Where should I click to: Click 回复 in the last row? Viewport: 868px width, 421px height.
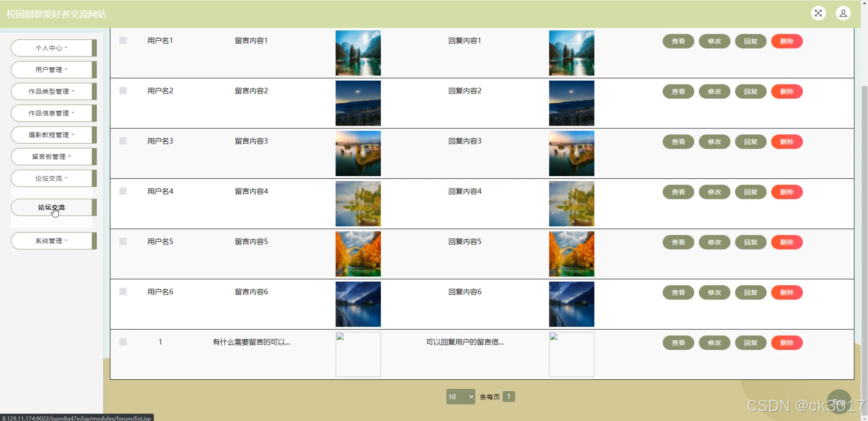point(751,343)
